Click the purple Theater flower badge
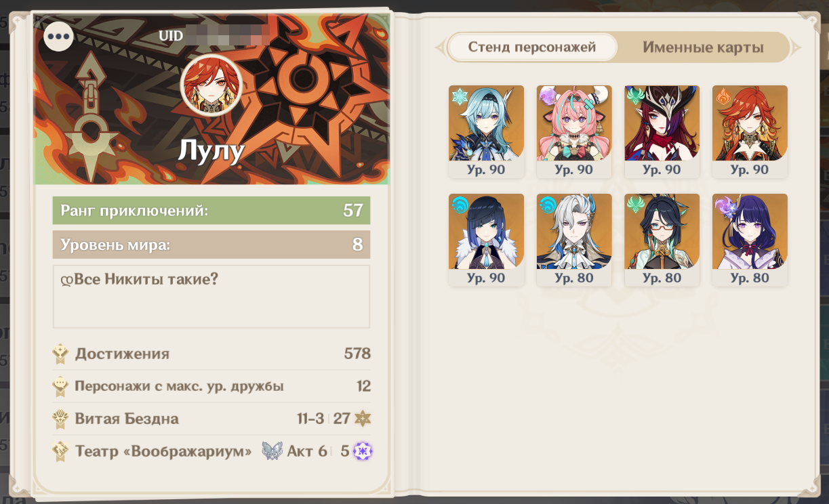Screen dimensions: 829x504 (364, 451)
